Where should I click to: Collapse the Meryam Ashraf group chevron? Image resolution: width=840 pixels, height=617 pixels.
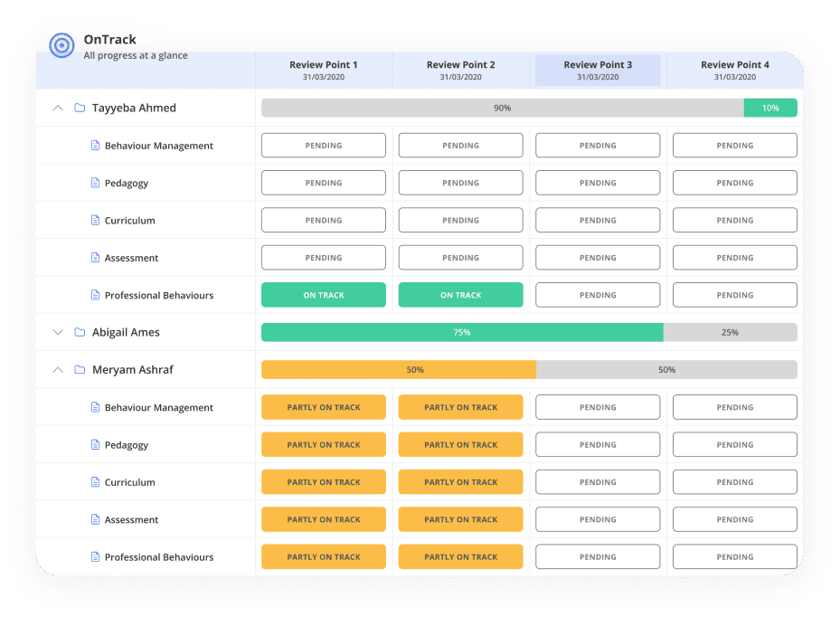coord(58,370)
